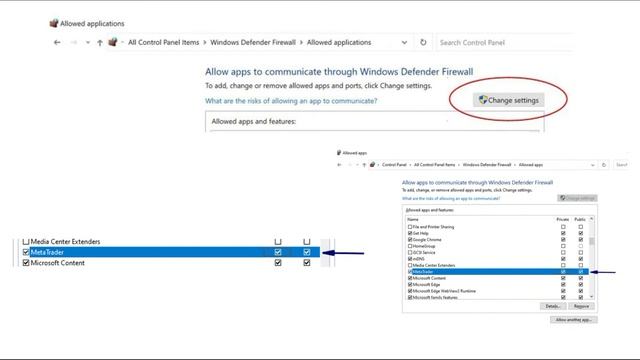The height and width of the screenshot is (360, 640).
Task: Click Refresh icon in small Allowed apps window
Action: 604,165
